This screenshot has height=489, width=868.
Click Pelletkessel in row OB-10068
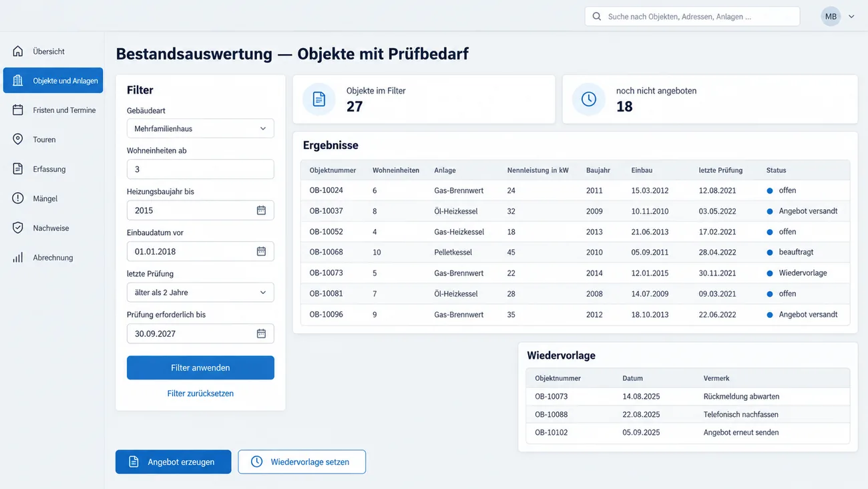[x=453, y=253]
